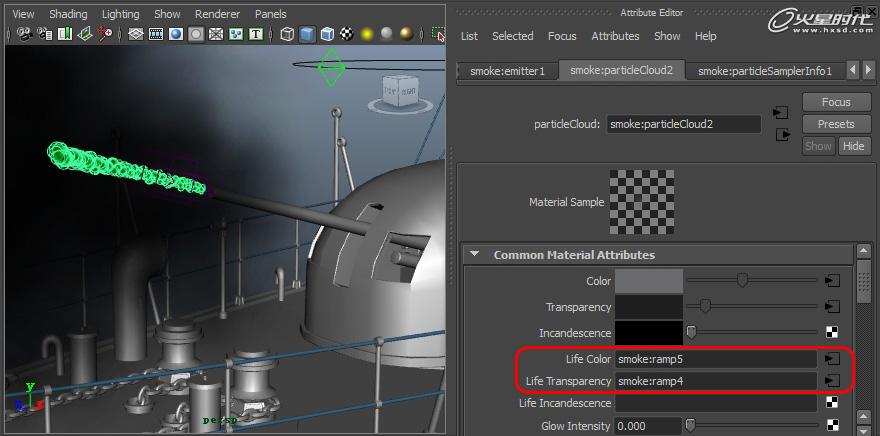Click the Glow Intensity slider handle
Image resolution: width=880 pixels, height=436 pixels.
tap(691, 425)
